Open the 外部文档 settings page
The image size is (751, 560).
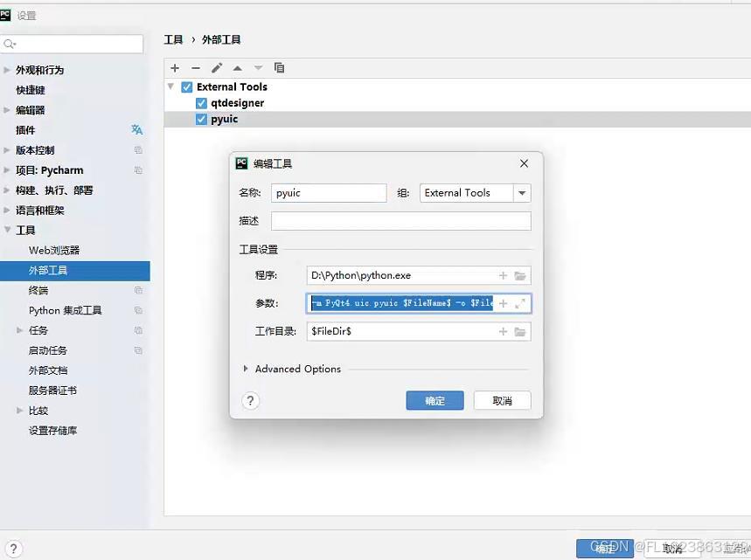[48, 370]
